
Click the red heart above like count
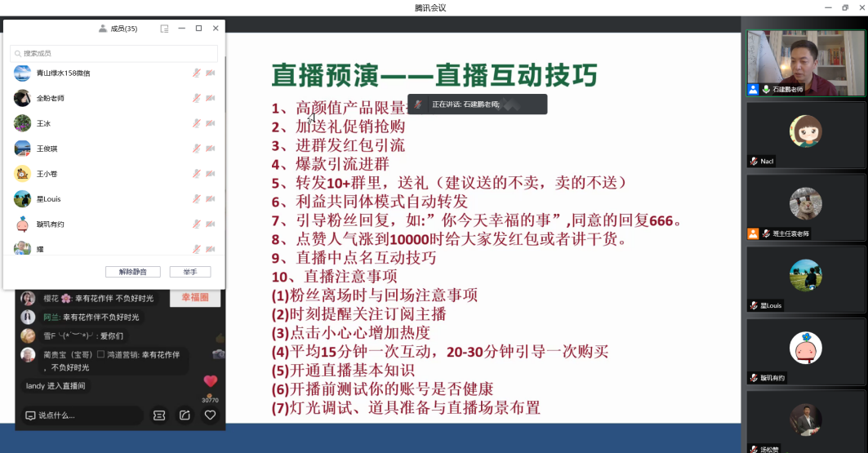click(210, 381)
